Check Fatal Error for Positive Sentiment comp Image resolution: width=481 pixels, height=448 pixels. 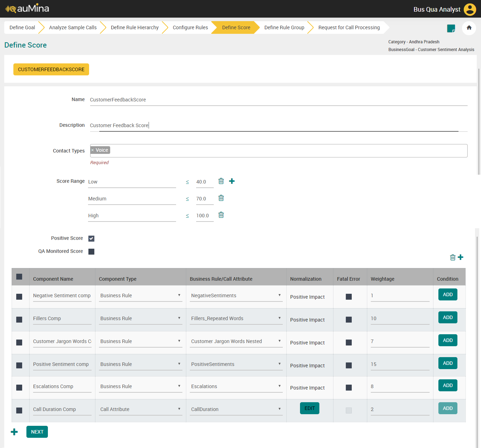(x=349, y=366)
